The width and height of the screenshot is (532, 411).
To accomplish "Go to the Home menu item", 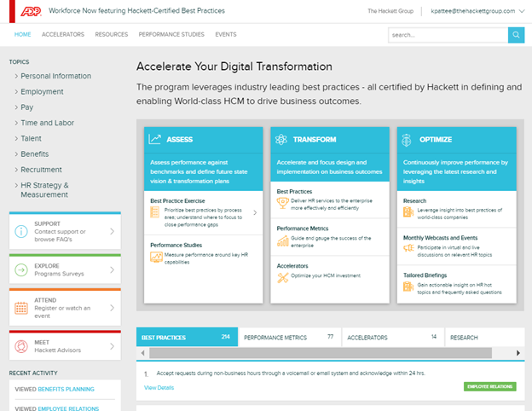I will (23, 34).
